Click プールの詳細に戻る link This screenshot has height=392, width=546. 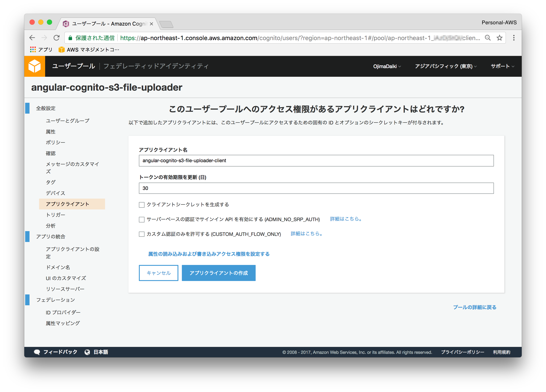point(475,307)
